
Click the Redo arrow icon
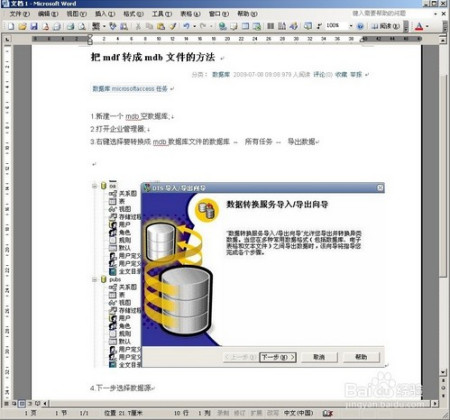[203, 26]
